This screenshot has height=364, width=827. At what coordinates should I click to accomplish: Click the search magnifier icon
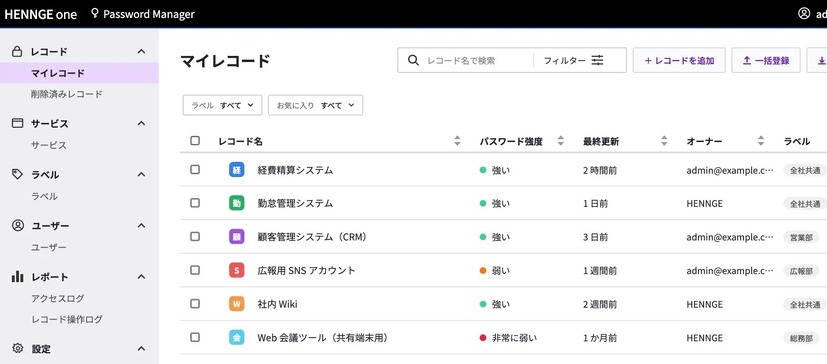click(x=414, y=60)
